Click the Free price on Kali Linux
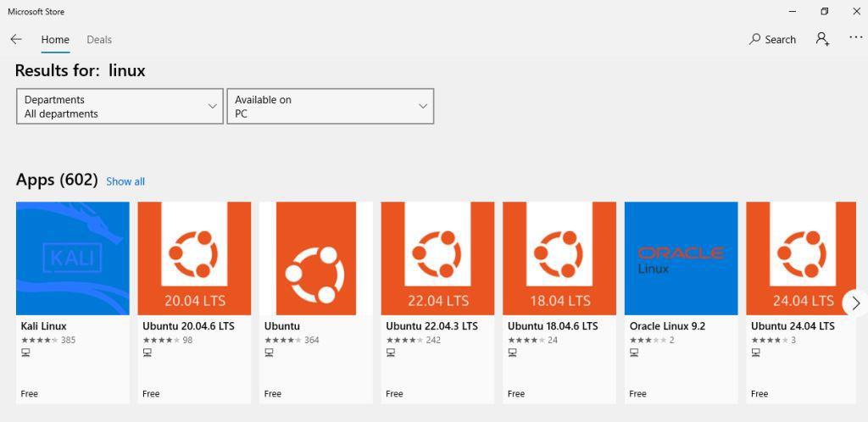 click(30, 394)
